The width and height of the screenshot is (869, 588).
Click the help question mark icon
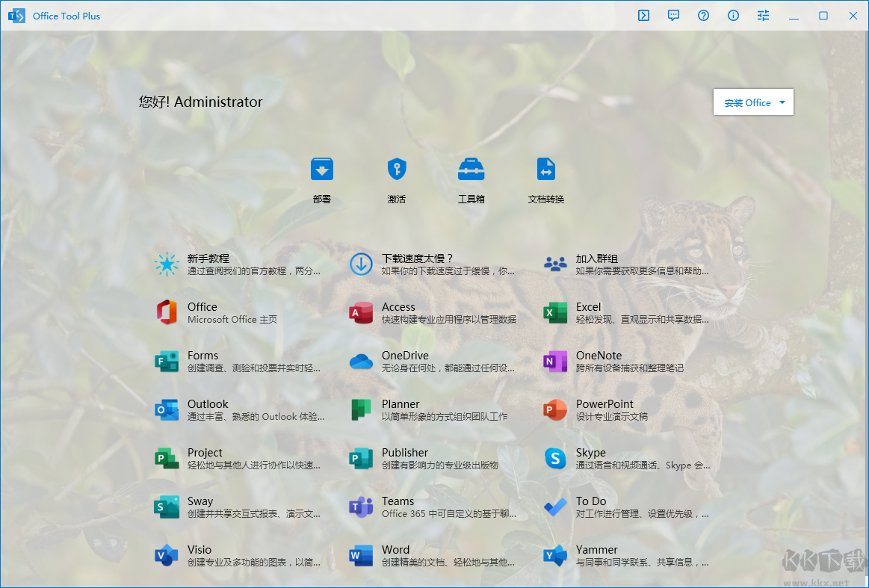pos(703,16)
